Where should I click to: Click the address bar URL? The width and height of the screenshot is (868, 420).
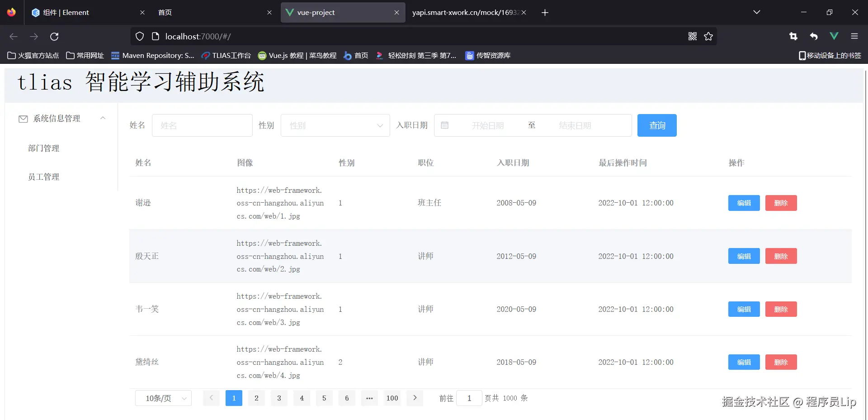coord(198,36)
